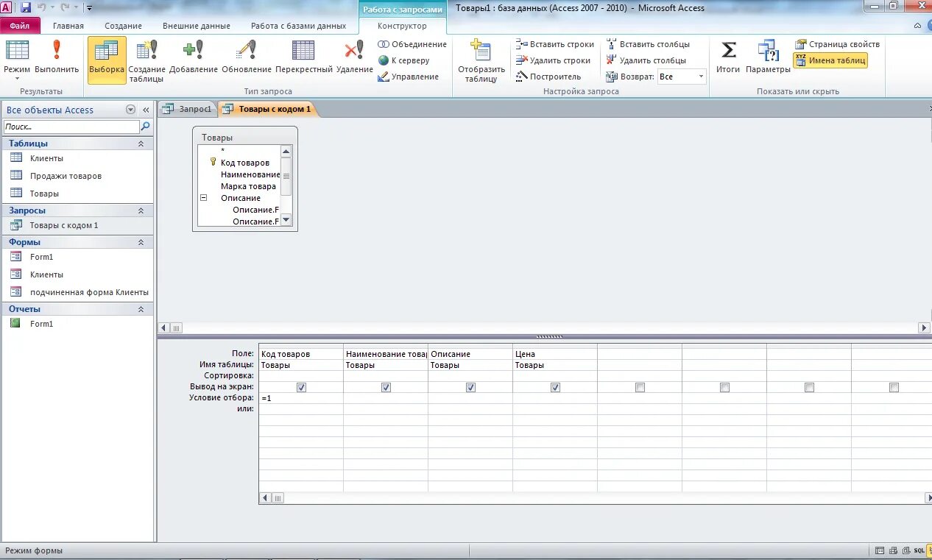Open the Режим view switcher
Image resolution: width=932 pixels, height=560 pixels.
[x=17, y=60]
